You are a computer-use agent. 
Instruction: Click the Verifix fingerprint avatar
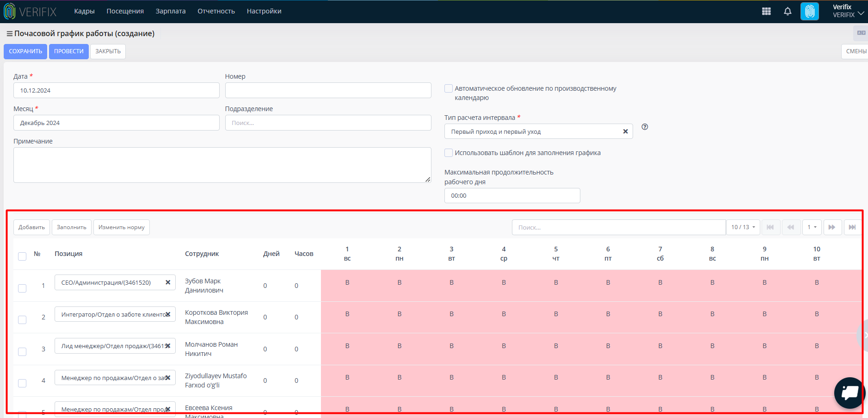point(810,12)
